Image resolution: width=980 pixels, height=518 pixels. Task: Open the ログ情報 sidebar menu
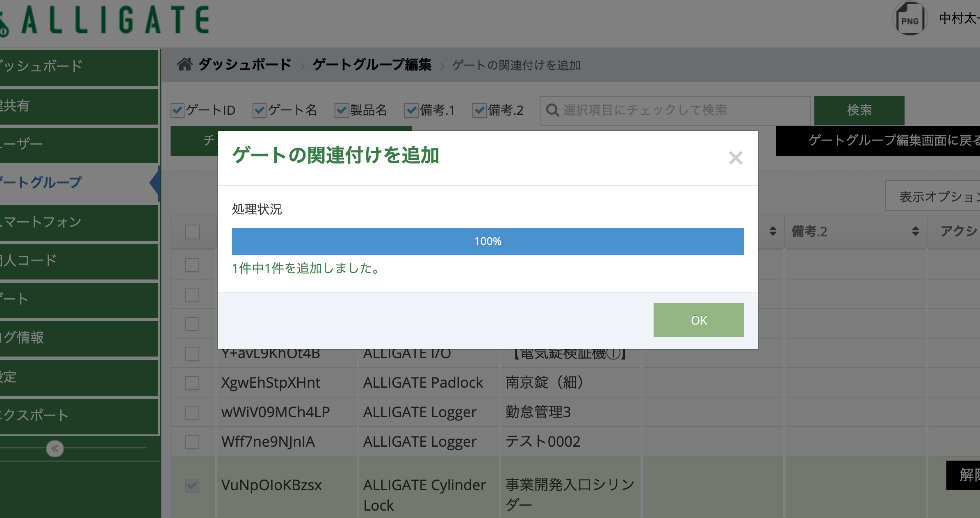coord(79,338)
